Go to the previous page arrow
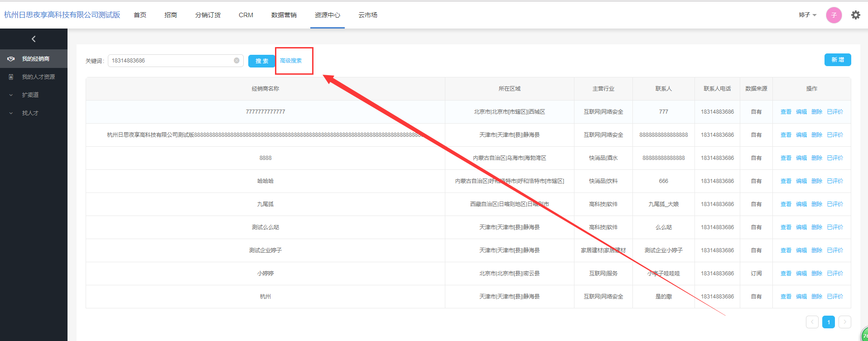Screen dimensions: 868x341 coord(812,322)
